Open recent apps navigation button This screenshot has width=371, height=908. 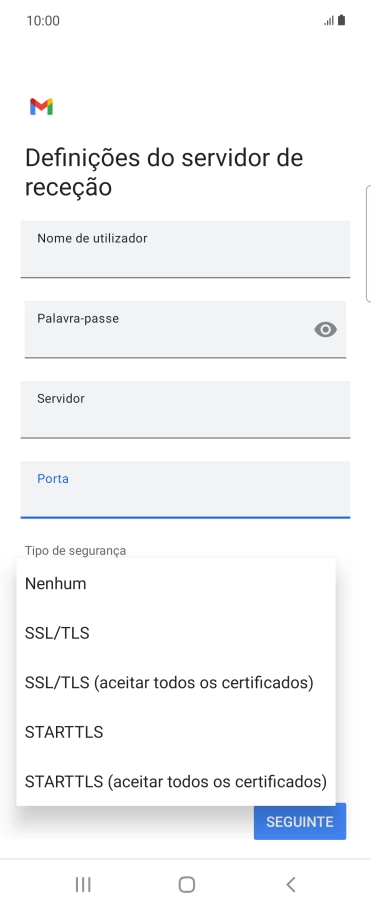coord(83,884)
